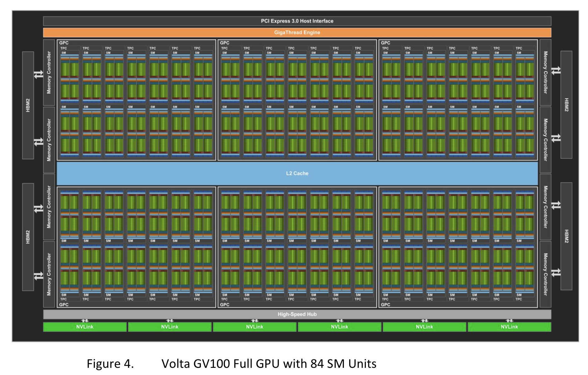This screenshot has width=588, height=375.
Task: Click the arrows above the third NVLink
Action: click(x=255, y=321)
